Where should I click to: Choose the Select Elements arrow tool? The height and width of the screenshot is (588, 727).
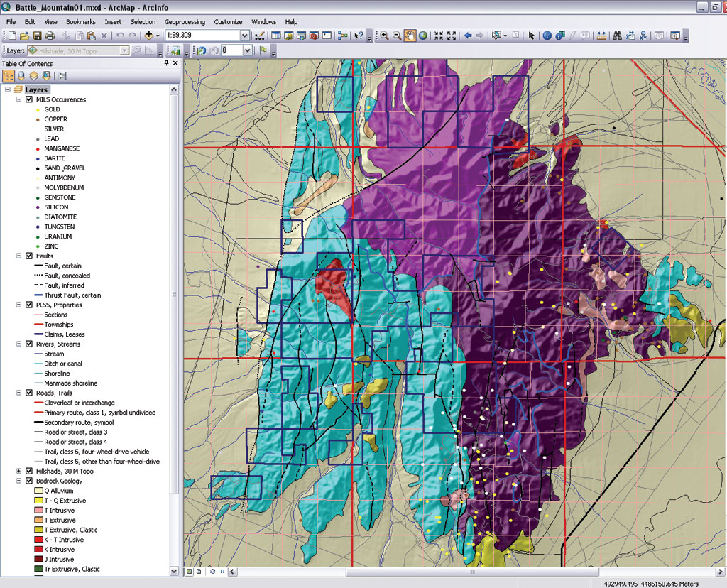[x=531, y=36]
